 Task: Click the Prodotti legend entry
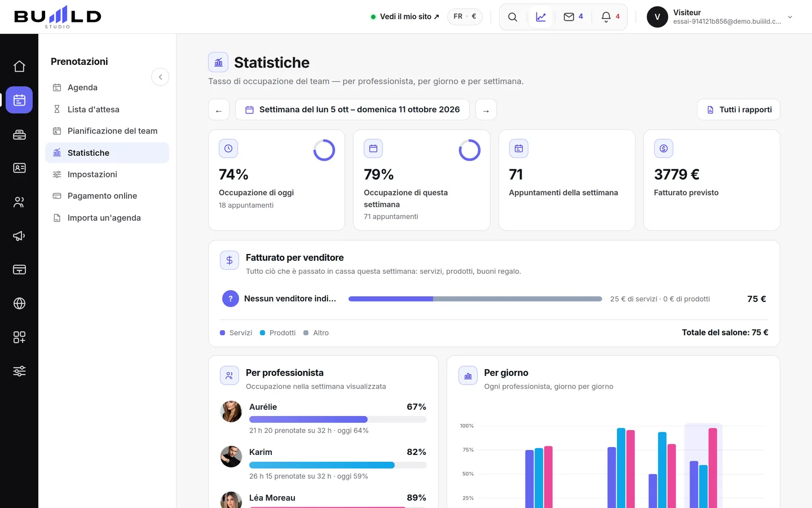pos(277,333)
